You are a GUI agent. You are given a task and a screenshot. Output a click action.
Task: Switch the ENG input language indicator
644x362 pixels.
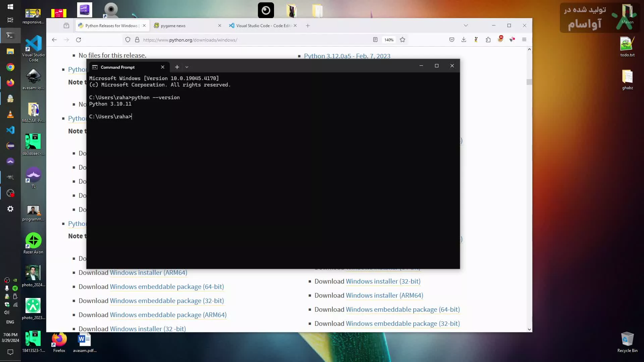point(10,322)
